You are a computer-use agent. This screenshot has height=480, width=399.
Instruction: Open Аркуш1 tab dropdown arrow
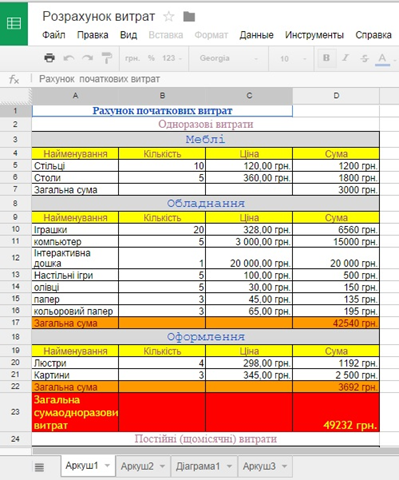pos(107,466)
